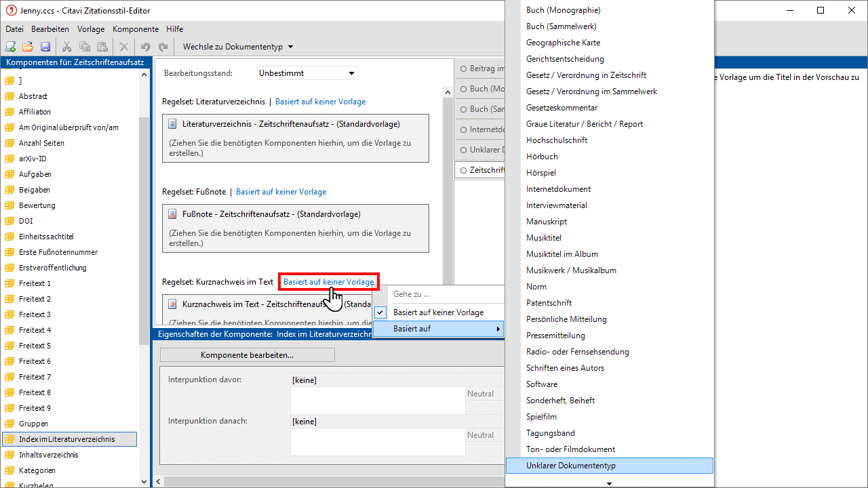The image size is (868, 488).
Task: Select the Zeitschrift radio button in list
Action: coord(464,170)
